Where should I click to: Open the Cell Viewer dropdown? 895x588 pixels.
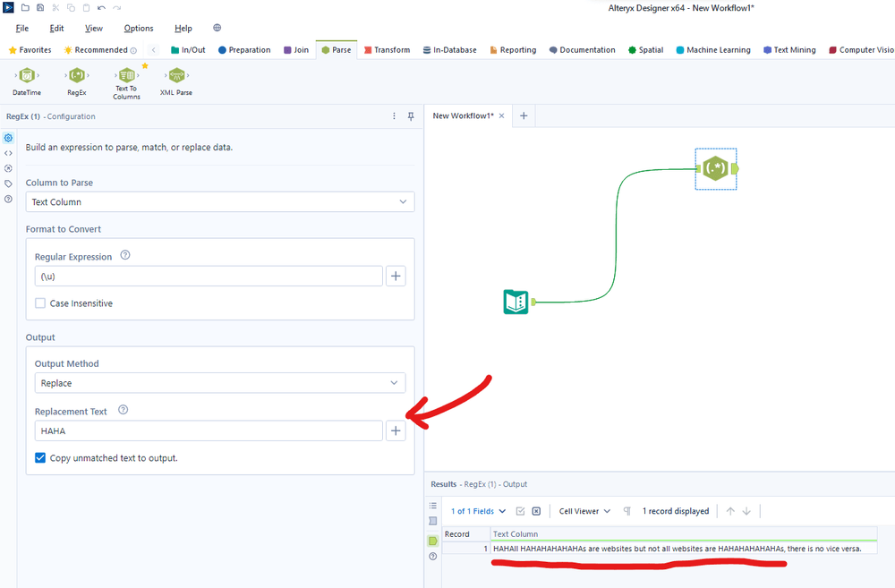click(x=584, y=511)
